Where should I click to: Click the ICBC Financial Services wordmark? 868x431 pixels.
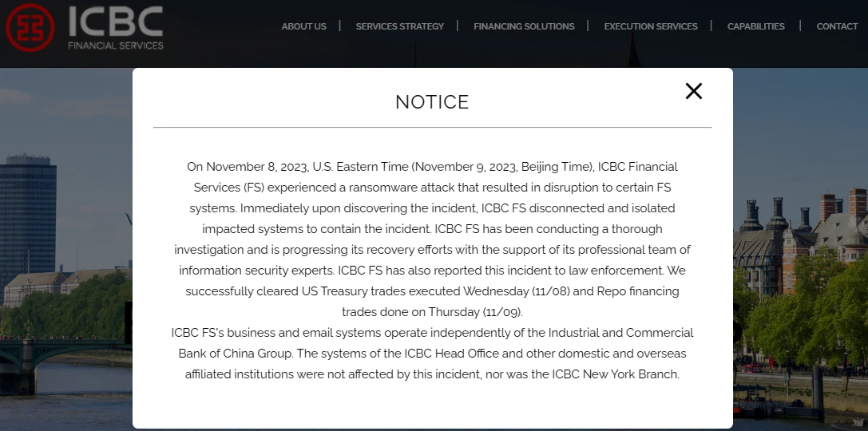[116, 27]
